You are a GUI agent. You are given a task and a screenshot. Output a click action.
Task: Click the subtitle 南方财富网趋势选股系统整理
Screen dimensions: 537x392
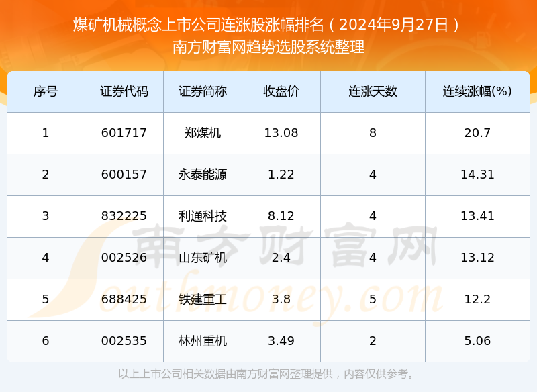268,47
